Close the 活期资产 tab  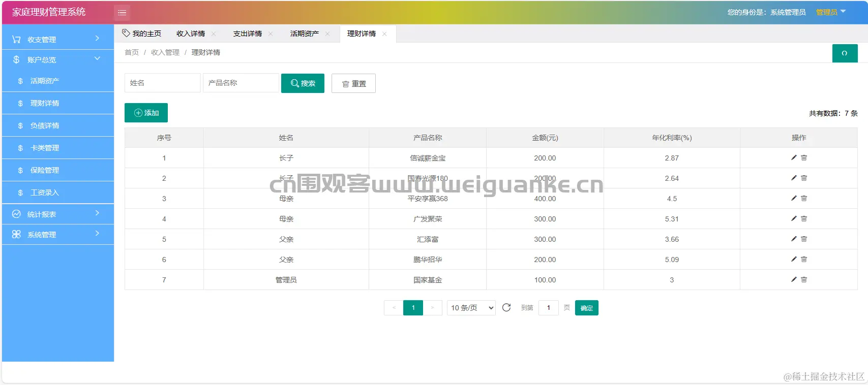tap(327, 34)
